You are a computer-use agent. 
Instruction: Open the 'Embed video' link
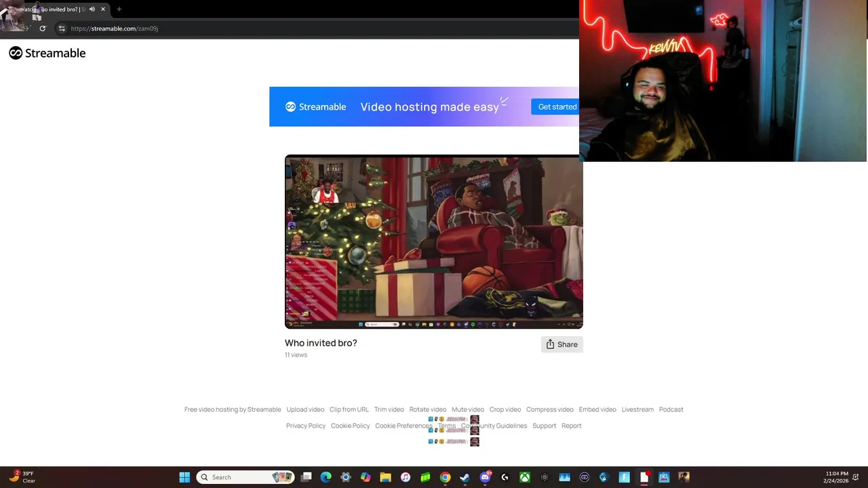(597, 409)
